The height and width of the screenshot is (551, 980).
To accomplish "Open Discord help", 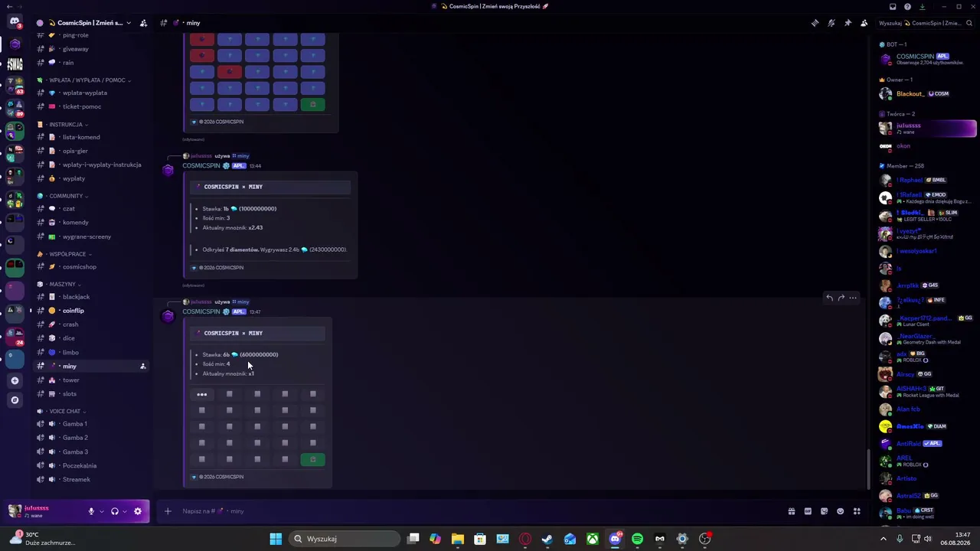I will coord(907,7).
